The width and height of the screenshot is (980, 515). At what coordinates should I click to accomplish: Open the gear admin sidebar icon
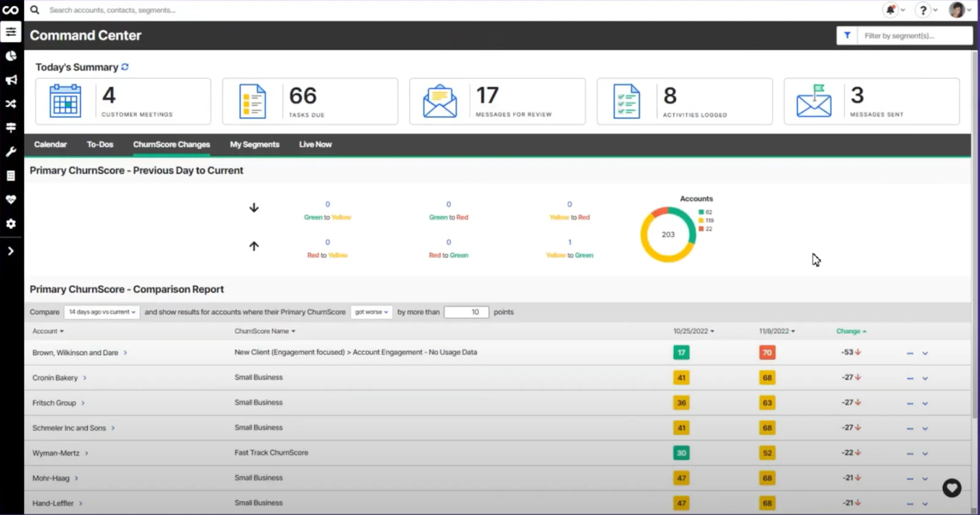pyautogui.click(x=11, y=224)
